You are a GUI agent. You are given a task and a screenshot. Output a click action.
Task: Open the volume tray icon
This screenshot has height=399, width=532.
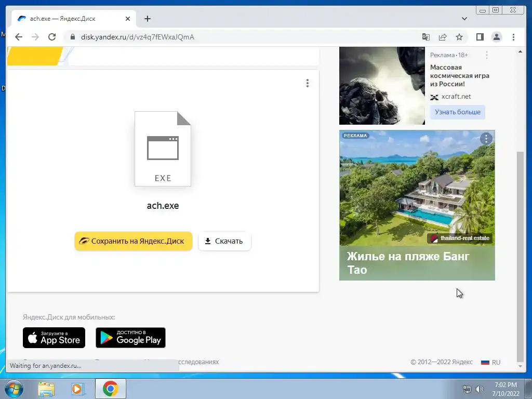click(480, 389)
